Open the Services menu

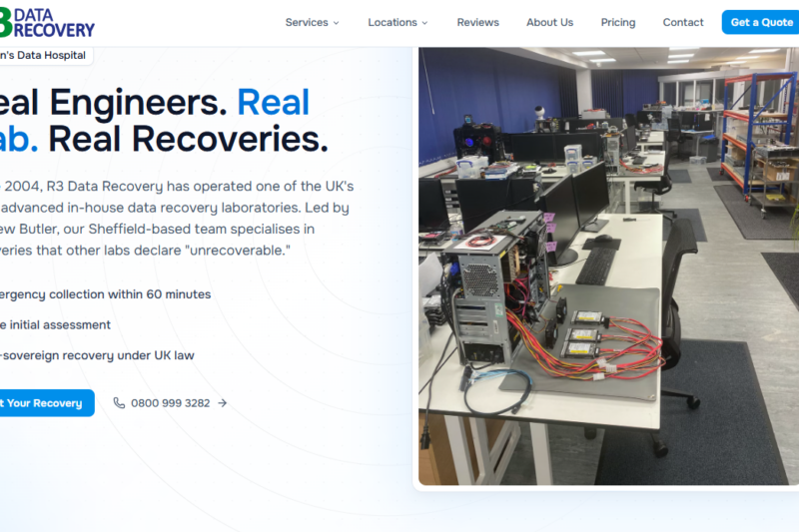(x=312, y=22)
